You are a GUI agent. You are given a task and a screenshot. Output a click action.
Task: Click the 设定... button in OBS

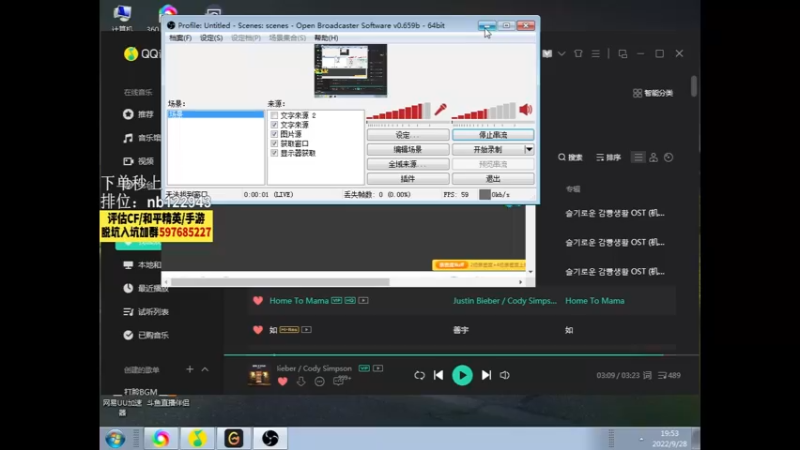pos(408,135)
